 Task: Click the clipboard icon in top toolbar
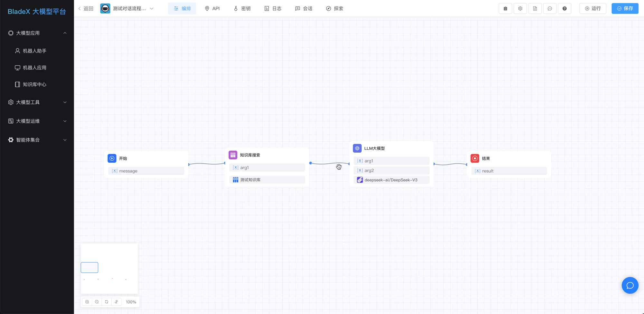point(505,9)
